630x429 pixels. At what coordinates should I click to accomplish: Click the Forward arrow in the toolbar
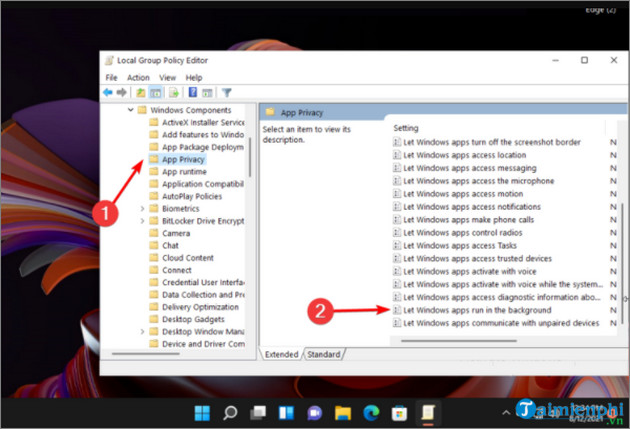pos(121,93)
